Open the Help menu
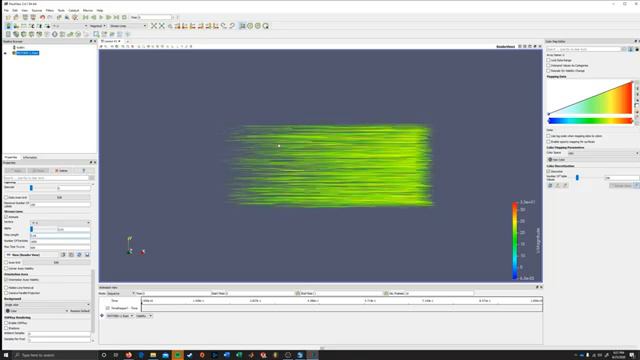640x360 pixels. click(x=100, y=10)
